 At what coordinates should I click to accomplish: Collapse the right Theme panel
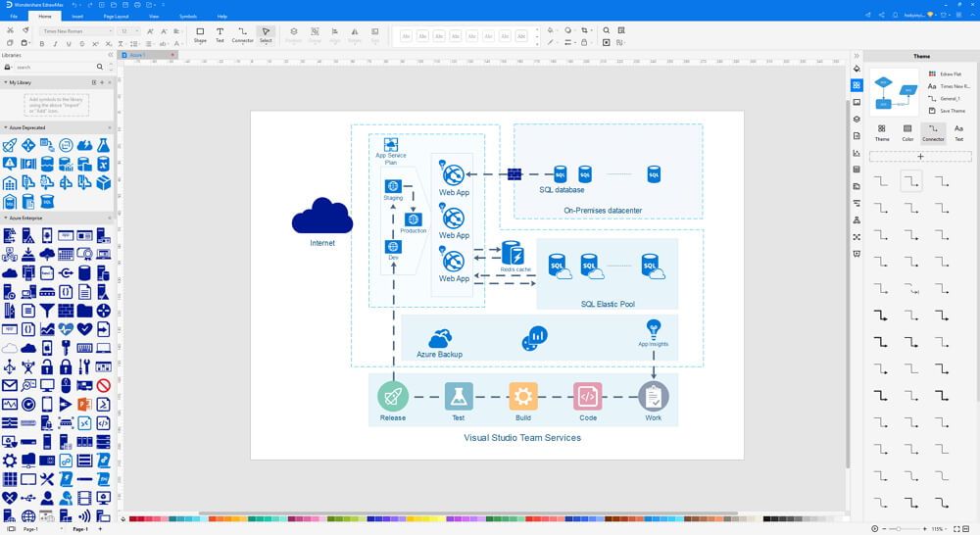[857, 56]
